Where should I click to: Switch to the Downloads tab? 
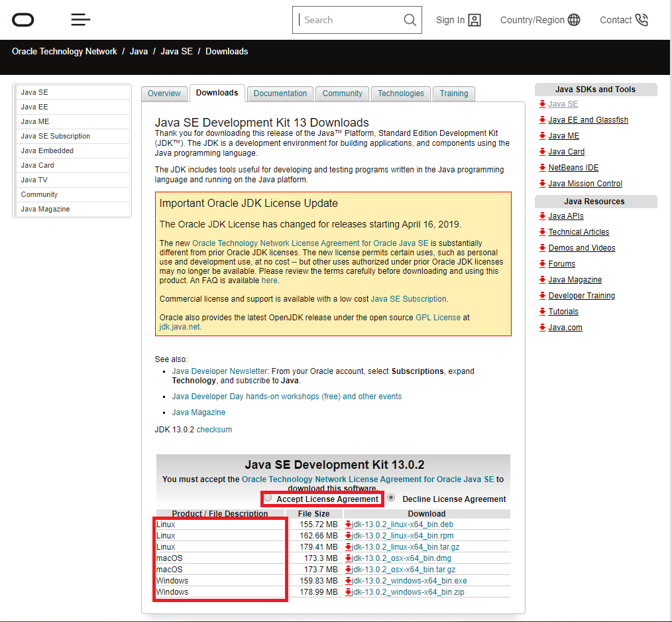[x=217, y=93]
